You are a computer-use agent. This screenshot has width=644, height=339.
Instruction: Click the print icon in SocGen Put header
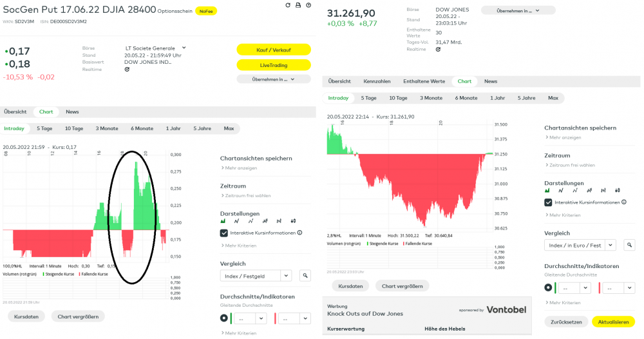298,5
